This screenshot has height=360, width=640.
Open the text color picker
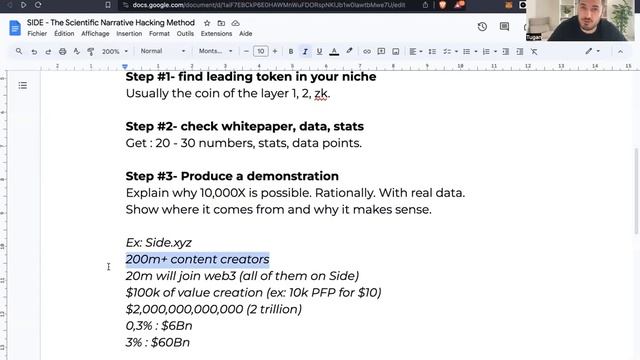(x=334, y=51)
